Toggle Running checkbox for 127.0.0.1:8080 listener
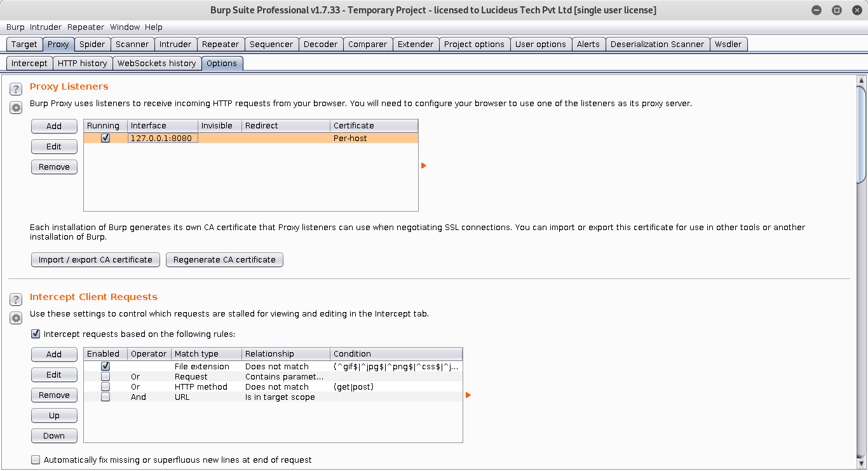Screen dimensions: 868x471 (x=105, y=138)
